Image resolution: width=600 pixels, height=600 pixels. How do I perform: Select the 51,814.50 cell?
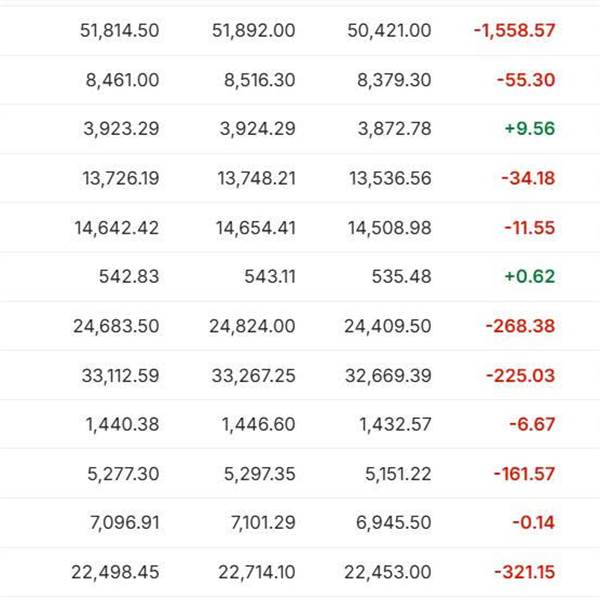119,30
